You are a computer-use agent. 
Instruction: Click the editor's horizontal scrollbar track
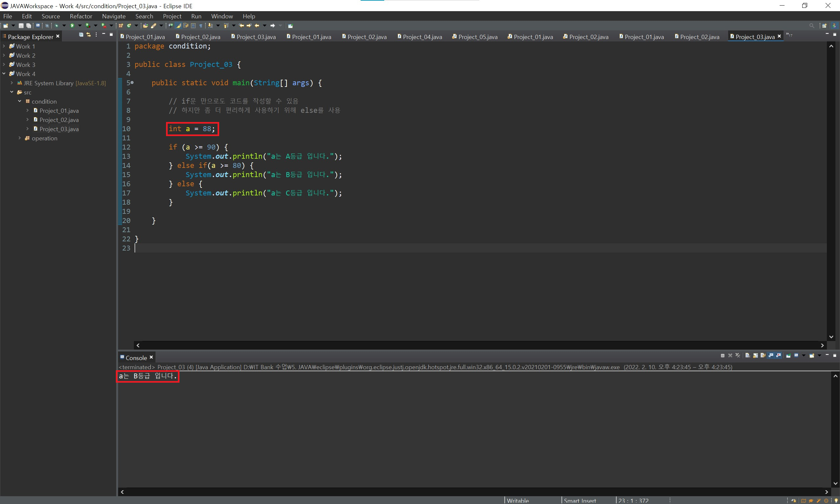476,345
